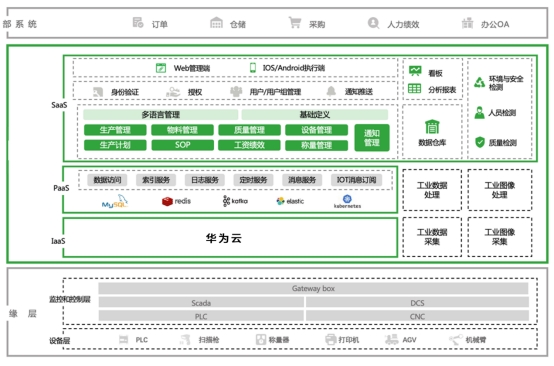Click the elastic logo

[290, 201]
